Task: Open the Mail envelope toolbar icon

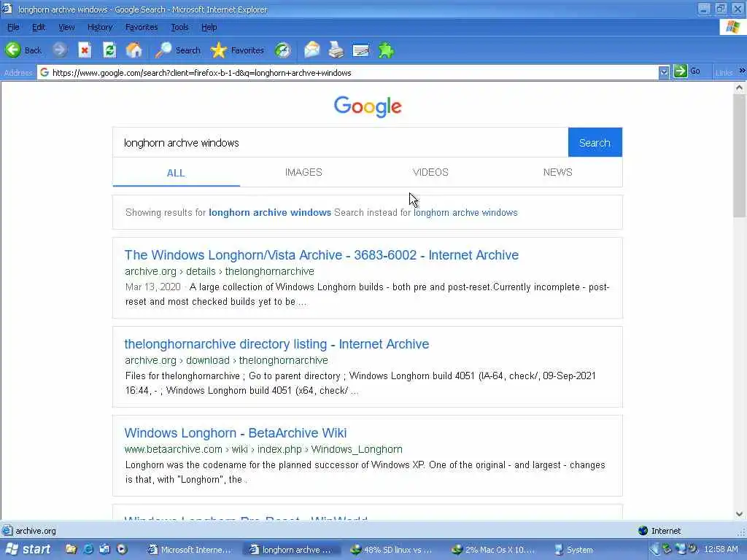Action: point(312,50)
